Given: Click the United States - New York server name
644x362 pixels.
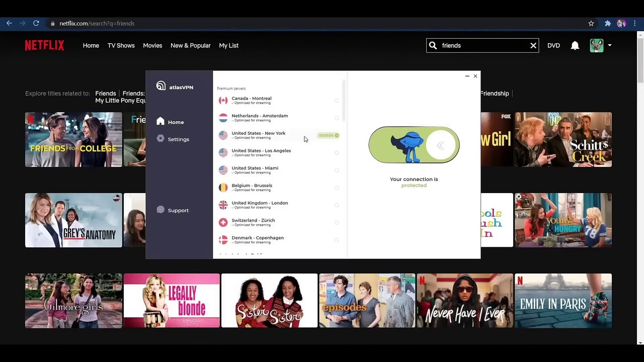Looking at the screenshot, I should point(259,133).
